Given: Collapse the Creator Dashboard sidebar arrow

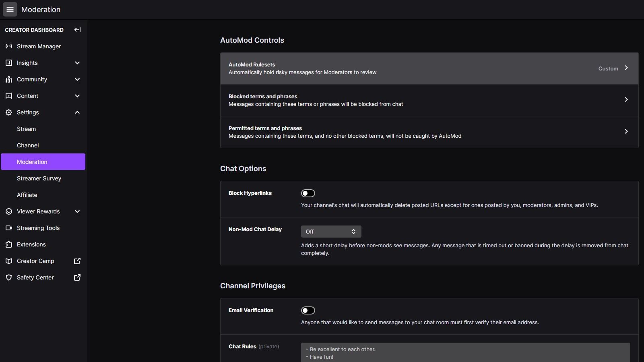Looking at the screenshot, I should [x=77, y=30].
